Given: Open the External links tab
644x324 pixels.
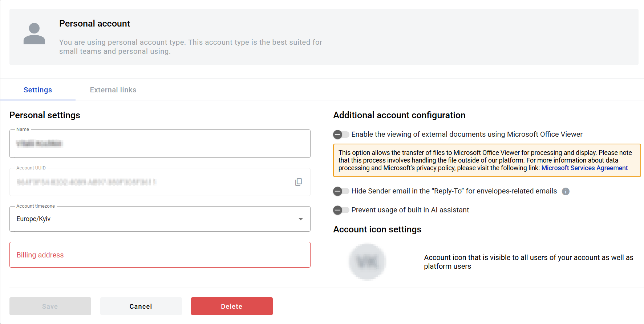Looking at the screenshot, I should [113, 90].
